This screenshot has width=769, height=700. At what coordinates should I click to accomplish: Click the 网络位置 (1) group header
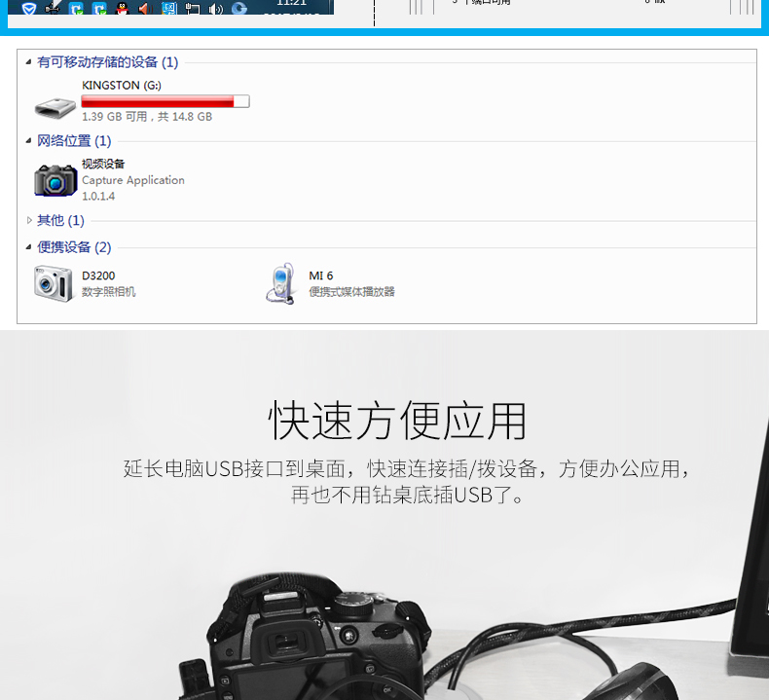point(74,141)
